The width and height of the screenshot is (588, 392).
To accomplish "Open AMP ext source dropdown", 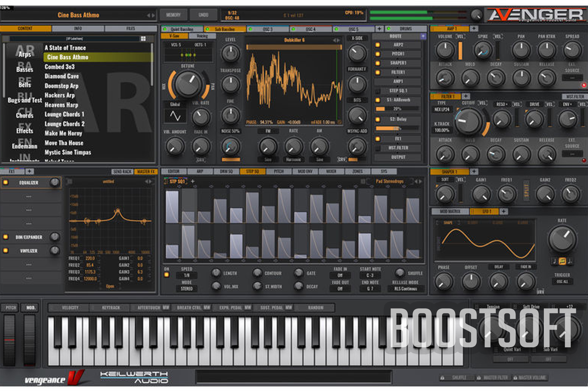I will click(x=572, y=78).
